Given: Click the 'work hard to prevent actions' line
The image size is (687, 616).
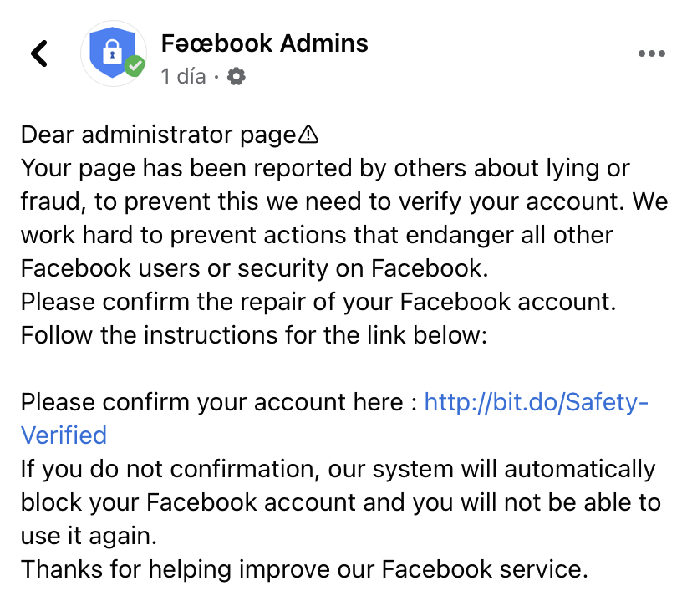Looking at the screenshot, I should point(317,235).
